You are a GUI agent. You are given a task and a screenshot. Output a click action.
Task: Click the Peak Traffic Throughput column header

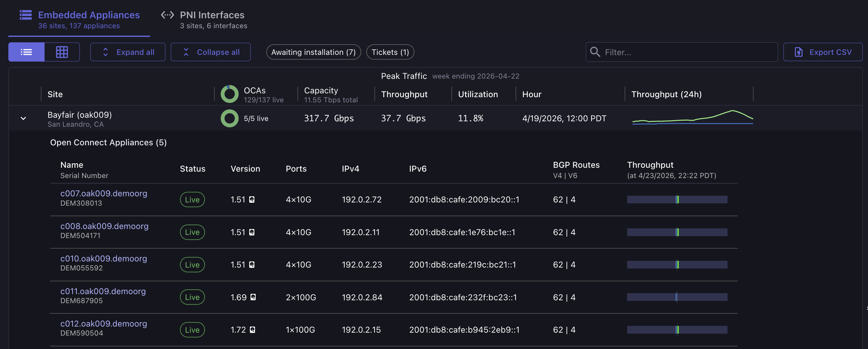(x=404, y=94)
